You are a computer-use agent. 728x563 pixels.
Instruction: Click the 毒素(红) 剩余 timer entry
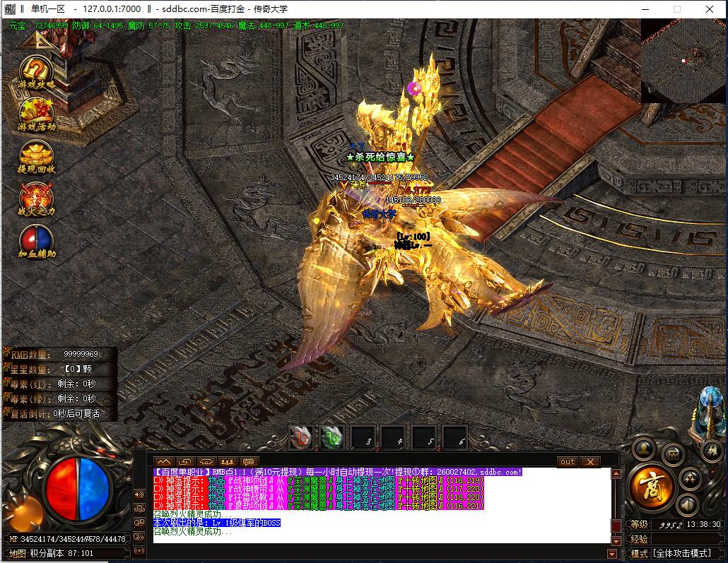point(59,384)
